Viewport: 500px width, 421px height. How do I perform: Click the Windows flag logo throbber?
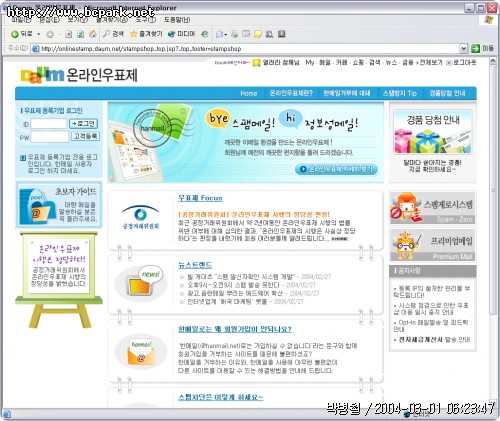pyautogui.click(x=489, y=20)
